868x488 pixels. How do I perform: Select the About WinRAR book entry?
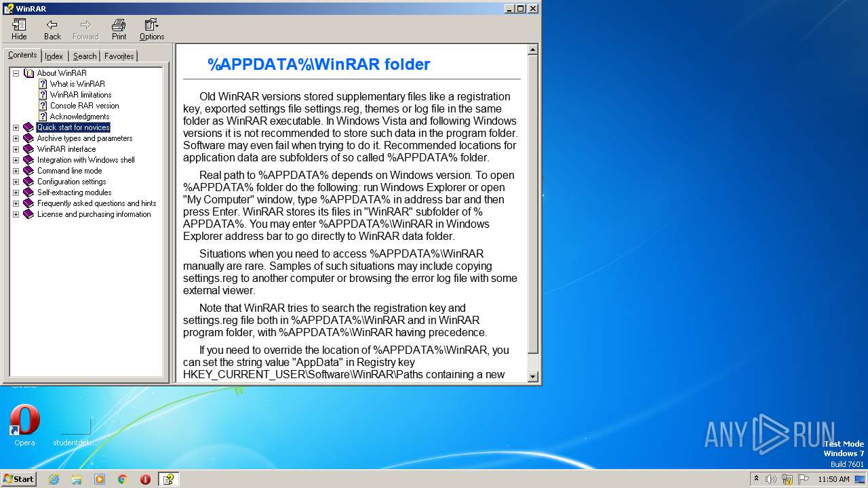click(x=62, y=73)
